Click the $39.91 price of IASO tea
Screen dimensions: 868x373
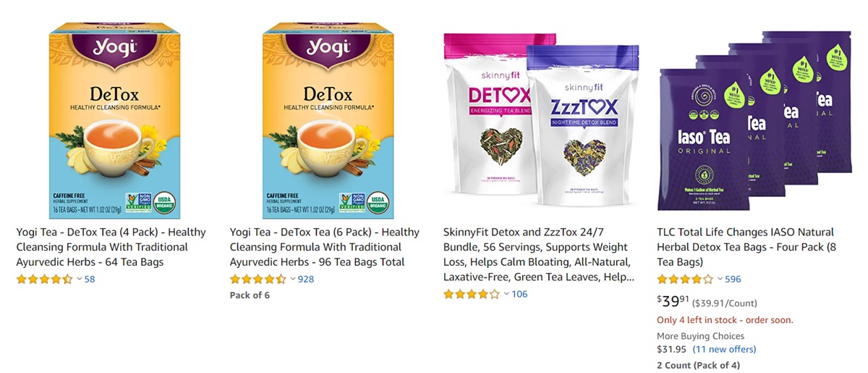point(670,301)
